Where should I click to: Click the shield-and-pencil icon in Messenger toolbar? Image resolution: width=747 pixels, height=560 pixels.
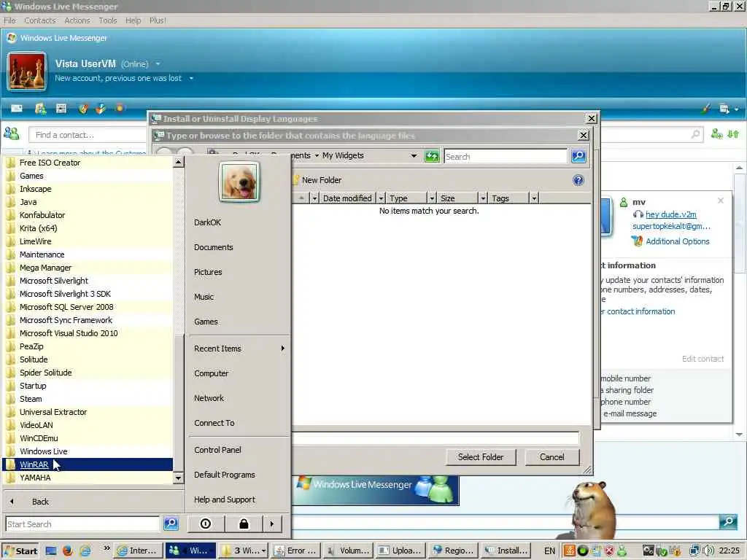(83, 109)
